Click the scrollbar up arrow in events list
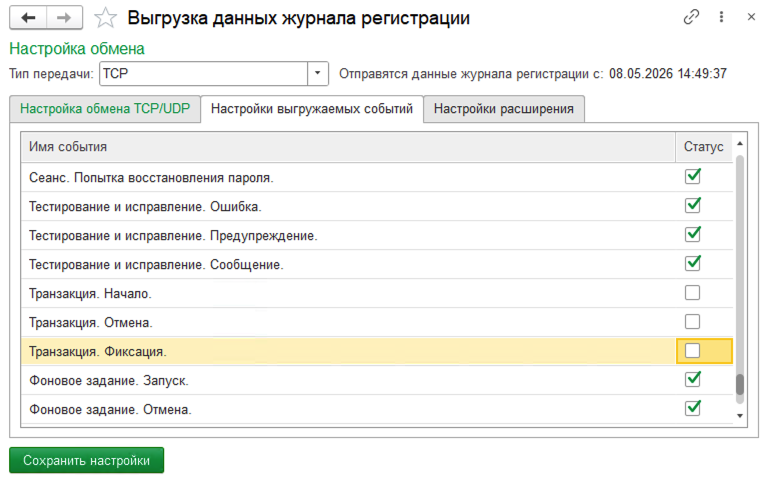766x483 pixels. coord(740,143)
